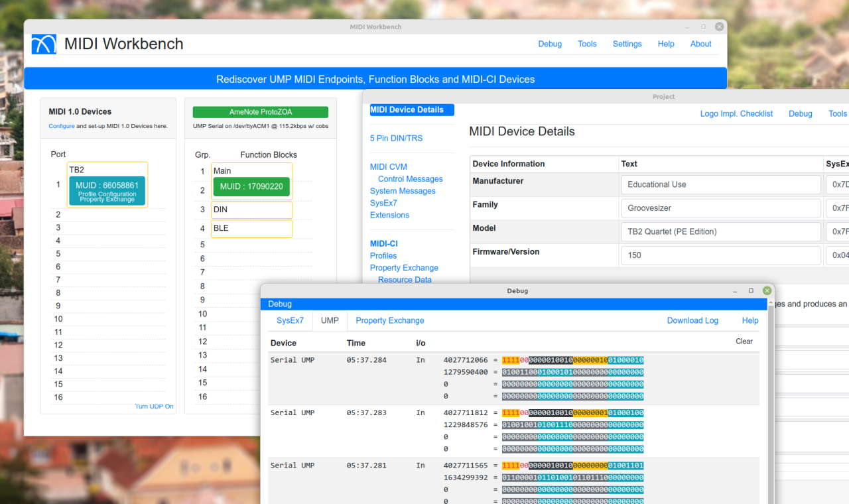Switch to the SysEx7 tab in Debug
This screenshot has height=504, width=849.
pyautogui.click(x=290, y=320)
